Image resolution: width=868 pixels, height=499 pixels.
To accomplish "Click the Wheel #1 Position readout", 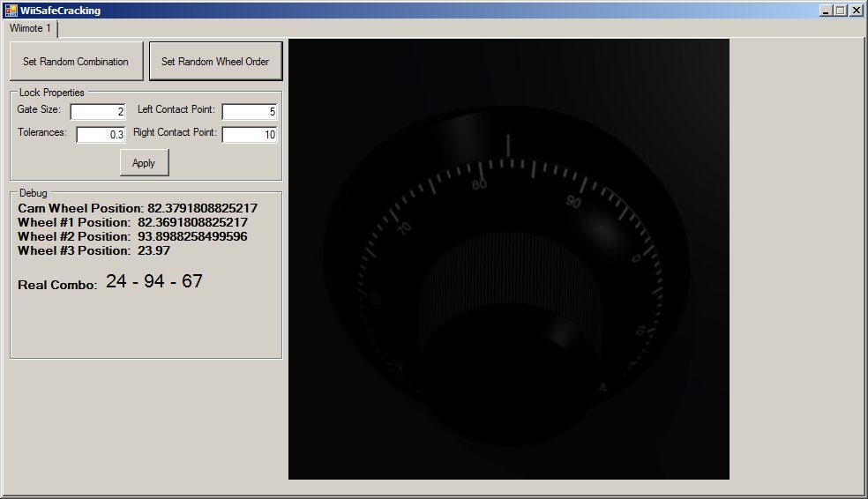I will 132,222.
